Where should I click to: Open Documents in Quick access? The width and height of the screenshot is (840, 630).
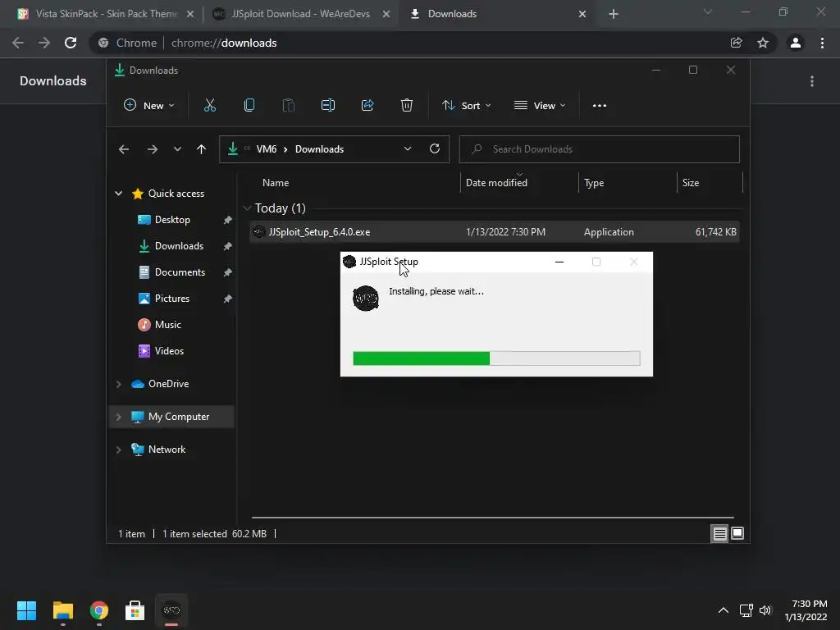pyautogui.click(x=180, y=272)
